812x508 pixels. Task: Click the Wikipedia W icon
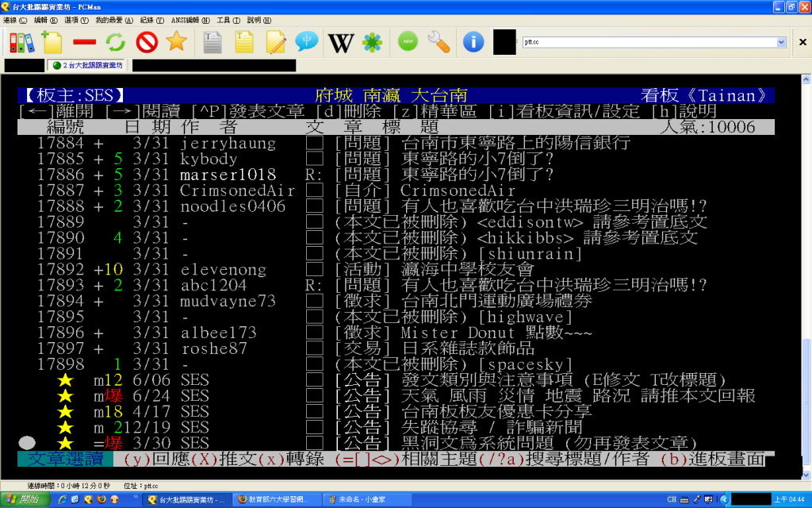341,41
